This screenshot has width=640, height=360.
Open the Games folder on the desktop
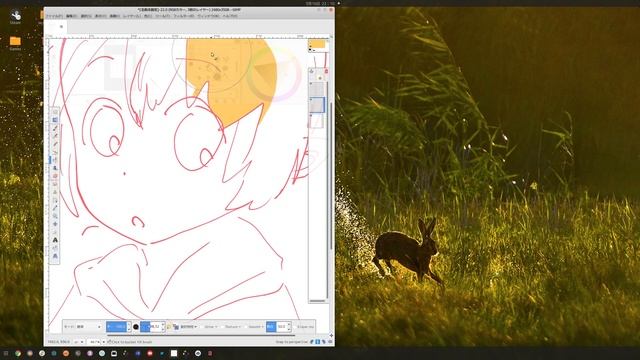[15, 43]
